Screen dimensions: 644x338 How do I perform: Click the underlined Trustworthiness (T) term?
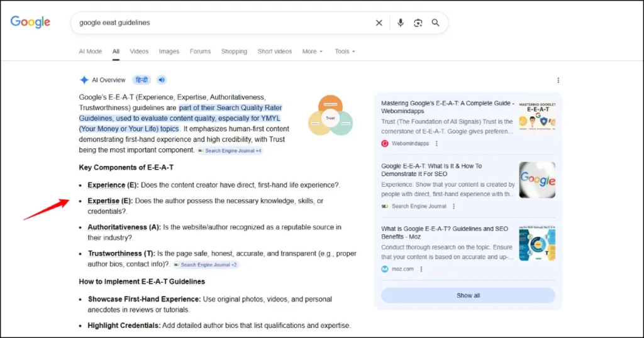(121, 254)
